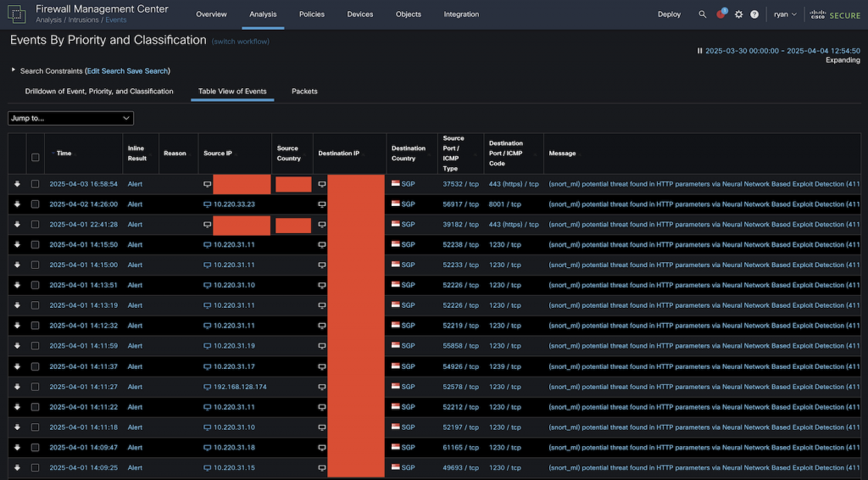Click host icon beside source IP 10.220.31.19
This screenshot has height=480, width=868.
[x=207, y=346]
